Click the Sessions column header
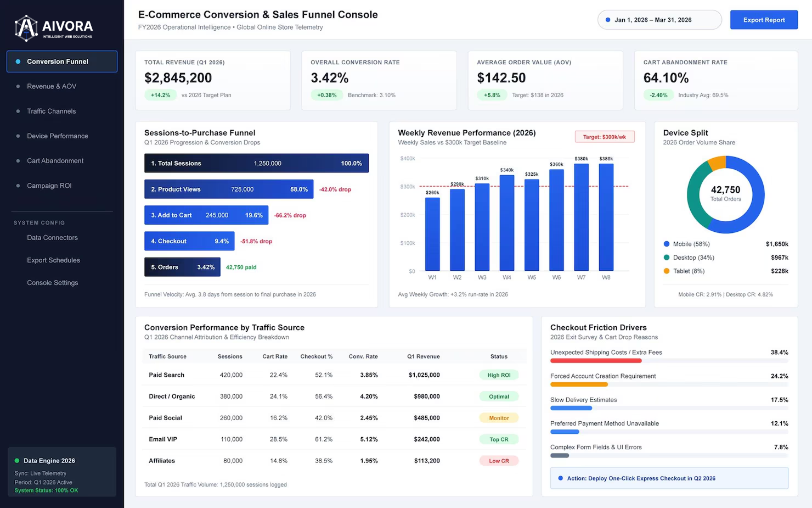Image resolution: width=812 pixels, height=508 pixels. 230,356
